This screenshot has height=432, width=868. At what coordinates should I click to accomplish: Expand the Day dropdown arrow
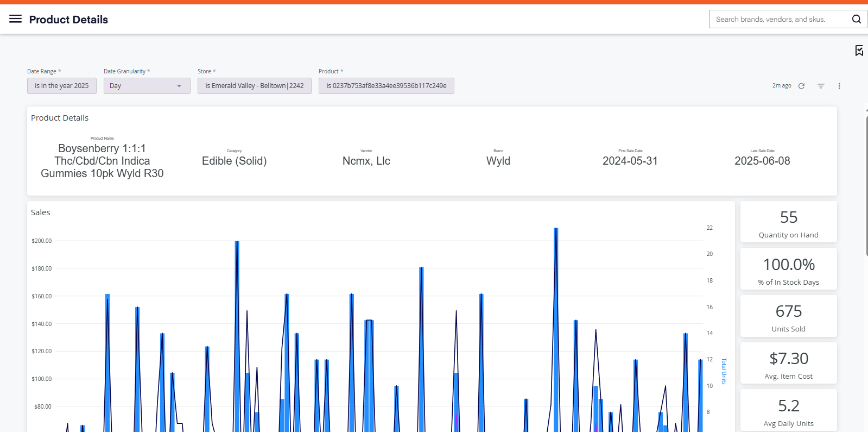(179, 86)
